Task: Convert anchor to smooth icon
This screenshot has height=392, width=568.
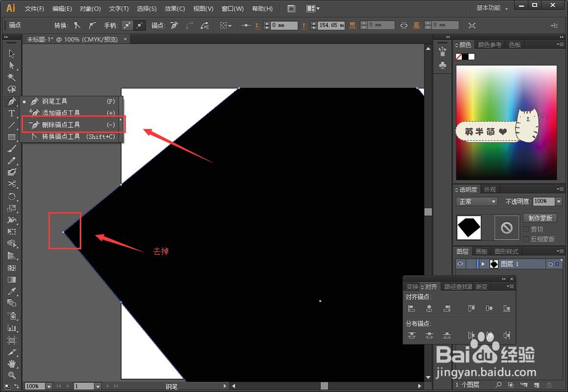Action: pos(92,26)
